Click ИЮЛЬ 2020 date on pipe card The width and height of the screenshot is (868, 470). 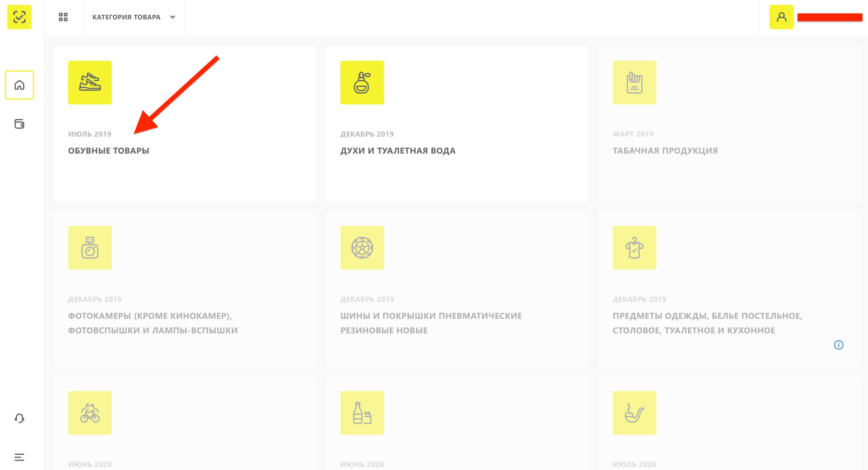[634, 464]
